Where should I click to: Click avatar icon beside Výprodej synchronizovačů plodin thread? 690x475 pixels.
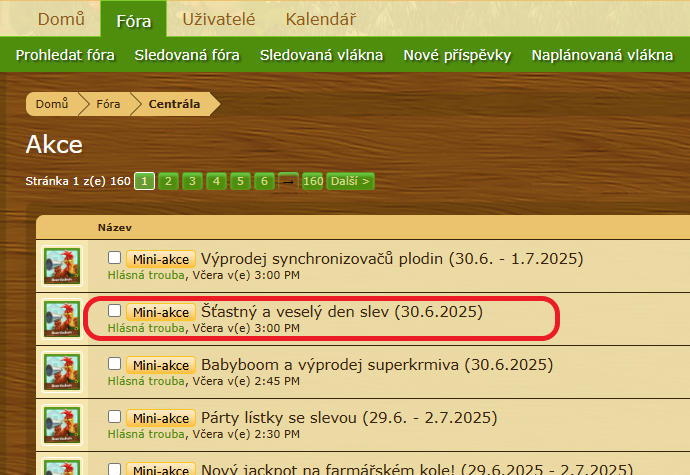tap(61, 266)
